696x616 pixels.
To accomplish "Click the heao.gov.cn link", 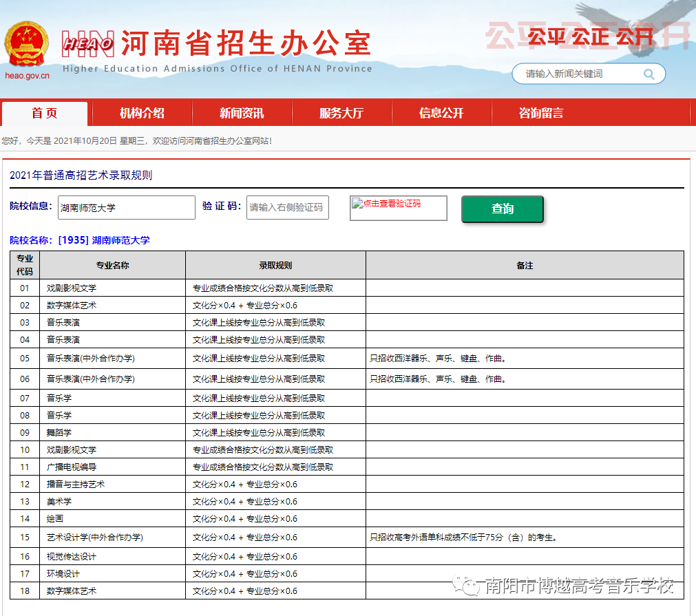I will pos(27,76).
